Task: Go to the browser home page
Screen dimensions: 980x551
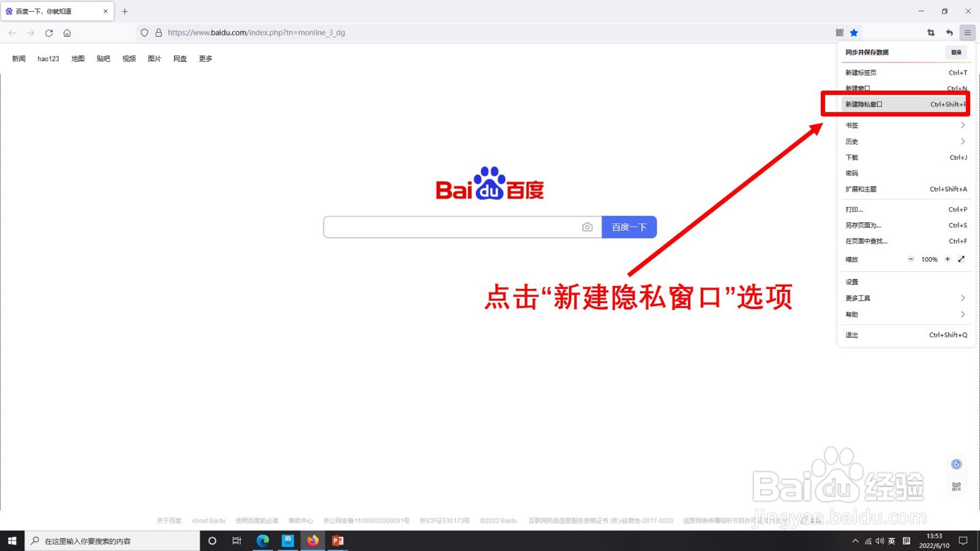Action: (67, 33)
